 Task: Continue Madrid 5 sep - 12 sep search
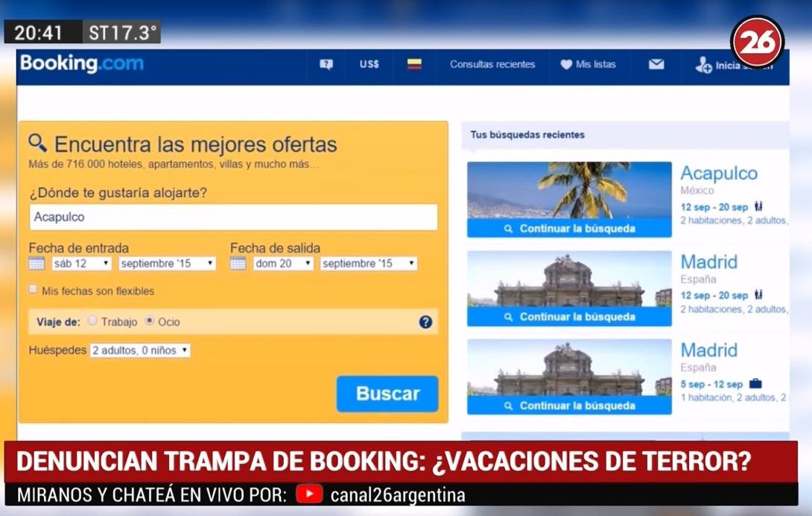pyautogui.click(x=569, y=406)
